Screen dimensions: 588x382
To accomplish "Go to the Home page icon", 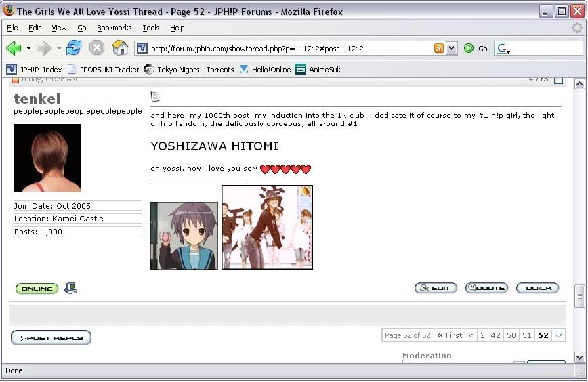I will [120, 48].
